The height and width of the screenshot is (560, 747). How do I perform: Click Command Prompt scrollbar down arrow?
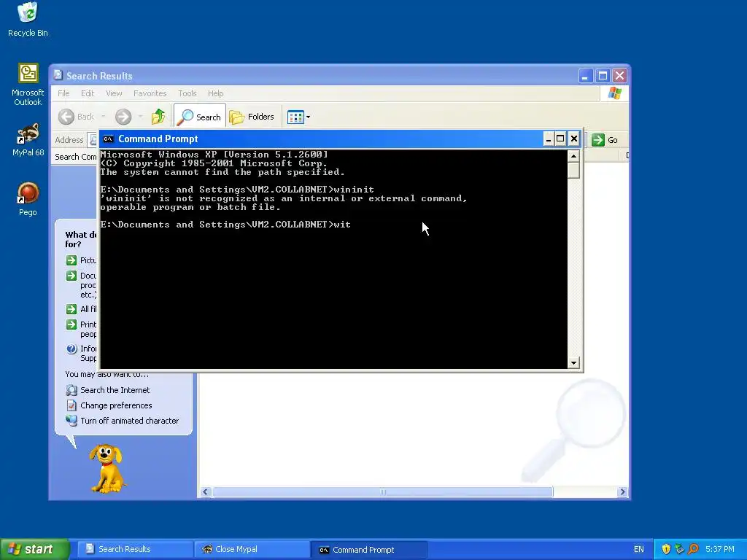(x=573, y=363)
